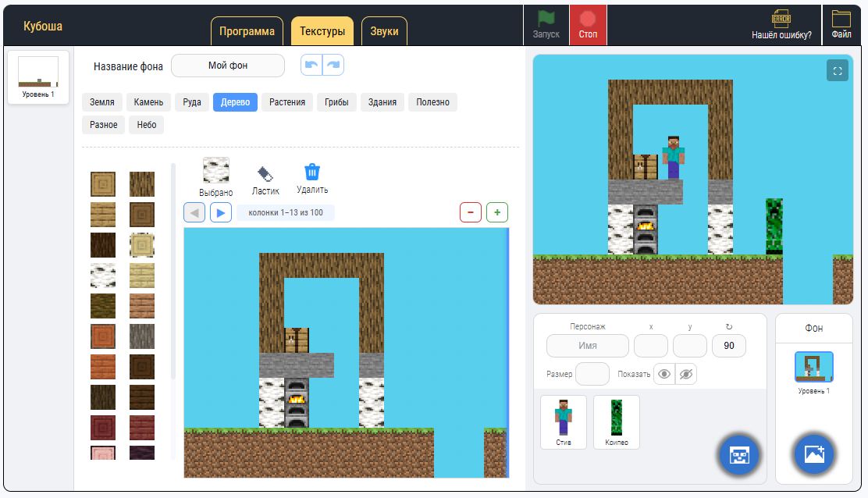Enter fullscreen on the stage preview
Viewport: 868px width, 498px height.
838,71
